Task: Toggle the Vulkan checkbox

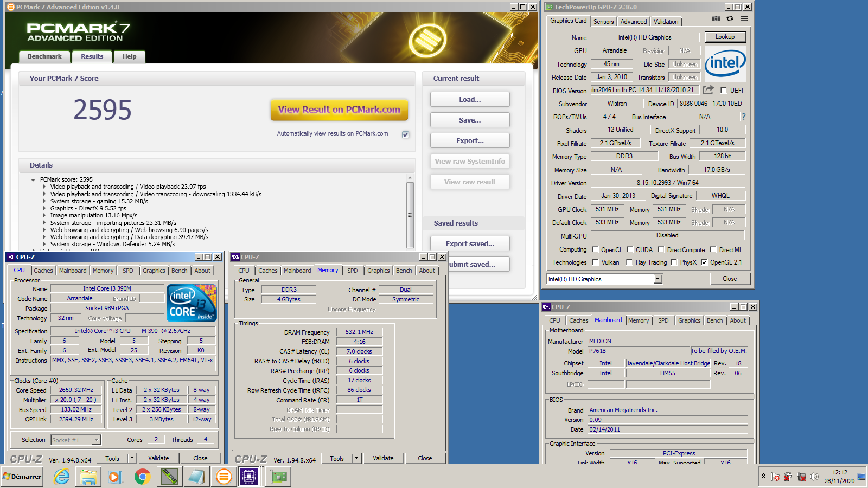Action: 595,262
